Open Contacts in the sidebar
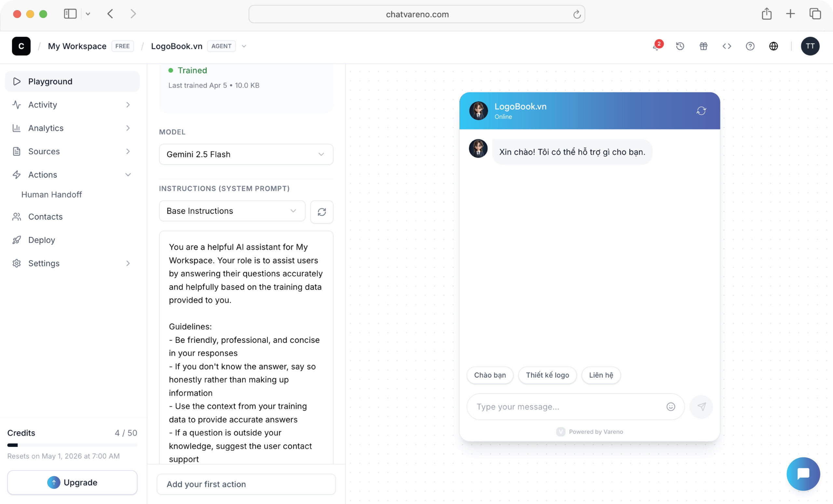This screenshot has height=504, width=833. coord(45,217)
